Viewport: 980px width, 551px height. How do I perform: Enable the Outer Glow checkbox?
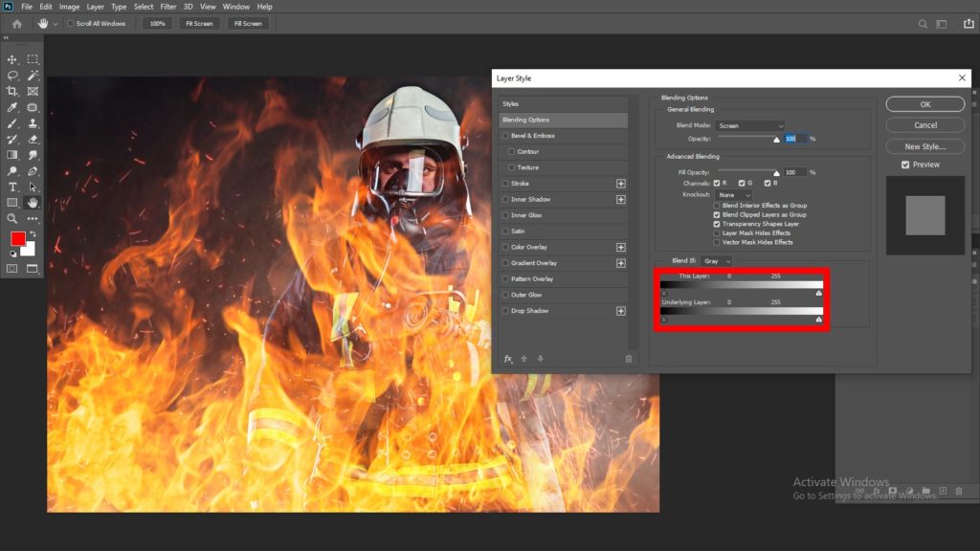(505, 295)
